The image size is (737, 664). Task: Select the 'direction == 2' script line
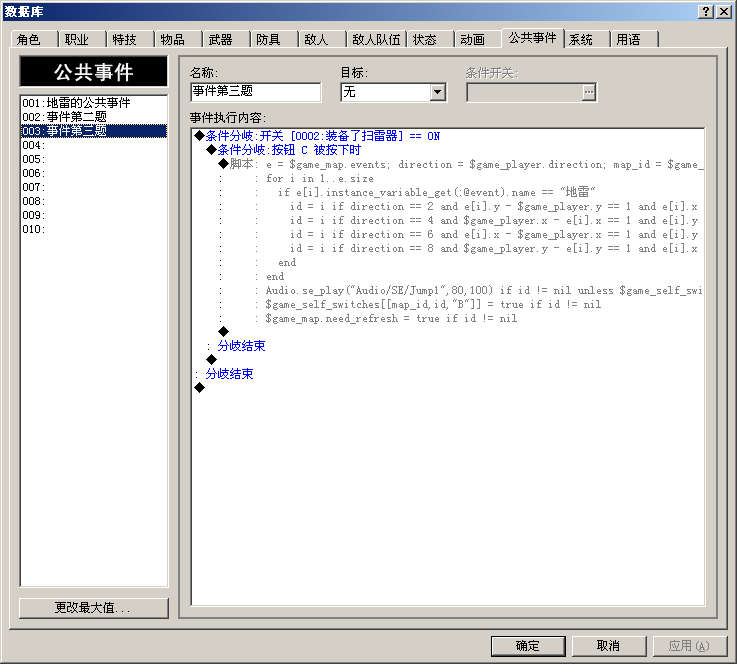point(448,206)
